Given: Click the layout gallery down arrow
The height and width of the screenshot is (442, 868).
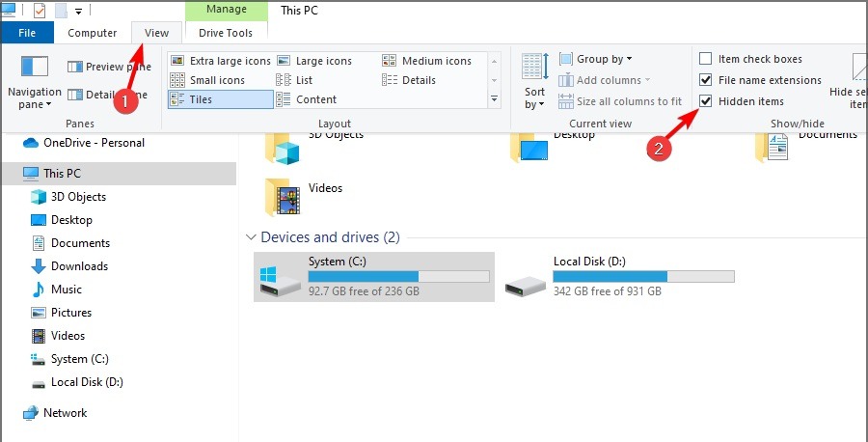Looking at the screenshot, I should [495, 80].
